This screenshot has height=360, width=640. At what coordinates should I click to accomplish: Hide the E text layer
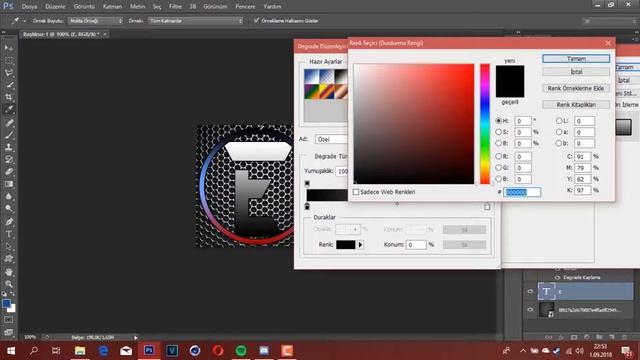pyautogui.click(x=530, y=291)
